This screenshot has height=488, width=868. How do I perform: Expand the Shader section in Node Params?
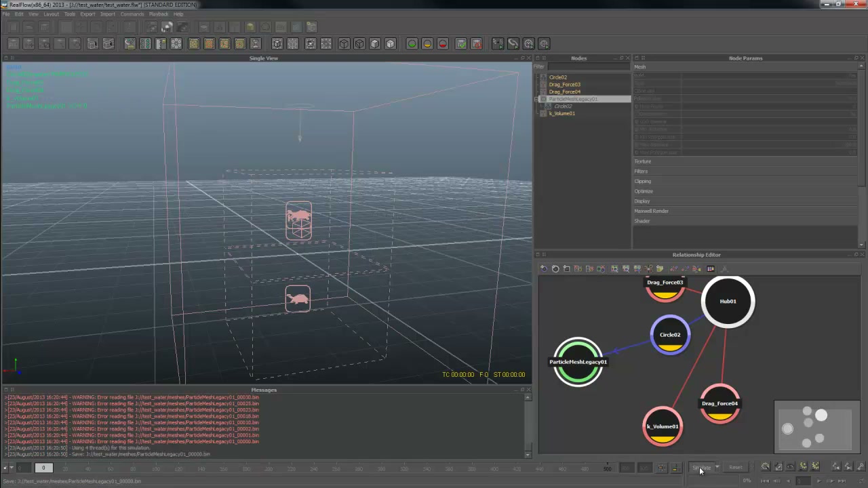(x=746, y=221)
